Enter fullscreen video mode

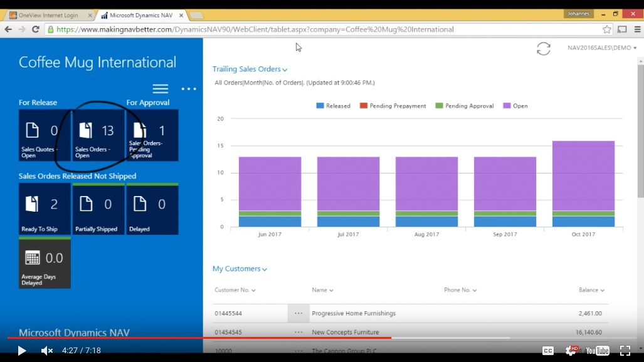pos(625,351)
